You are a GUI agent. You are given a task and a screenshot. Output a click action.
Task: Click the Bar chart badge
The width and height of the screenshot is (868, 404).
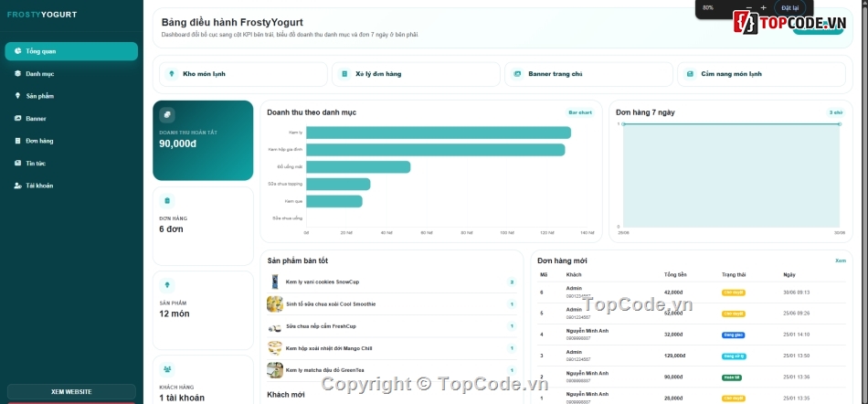pyautogui.click(x=580, y=112)
